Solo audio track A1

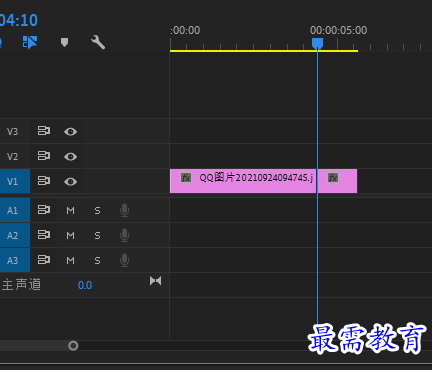click(x=97, y=211)
